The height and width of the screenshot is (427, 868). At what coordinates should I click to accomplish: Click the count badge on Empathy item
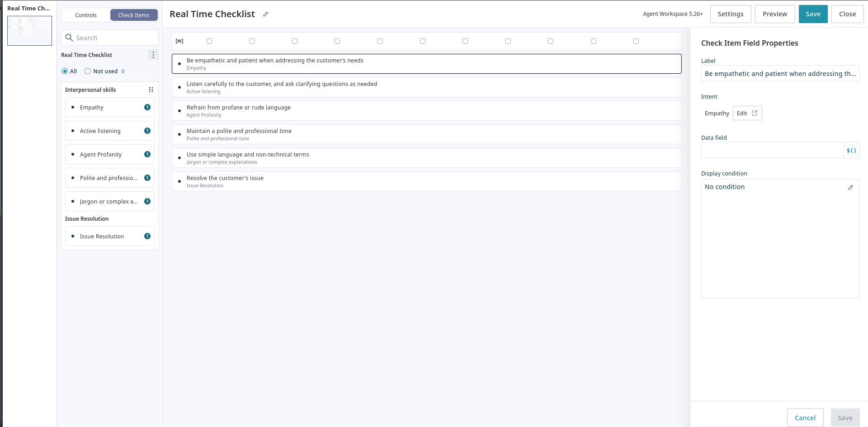(147, 107)
